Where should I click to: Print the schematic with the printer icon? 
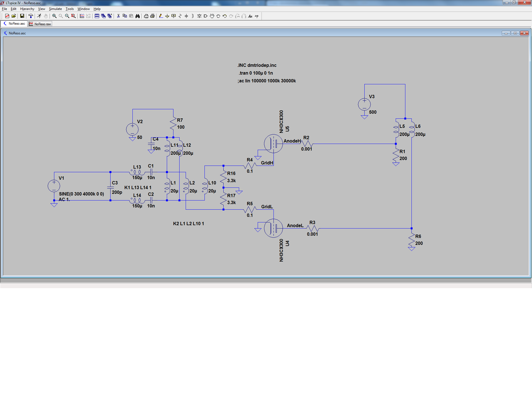point(152,16)
